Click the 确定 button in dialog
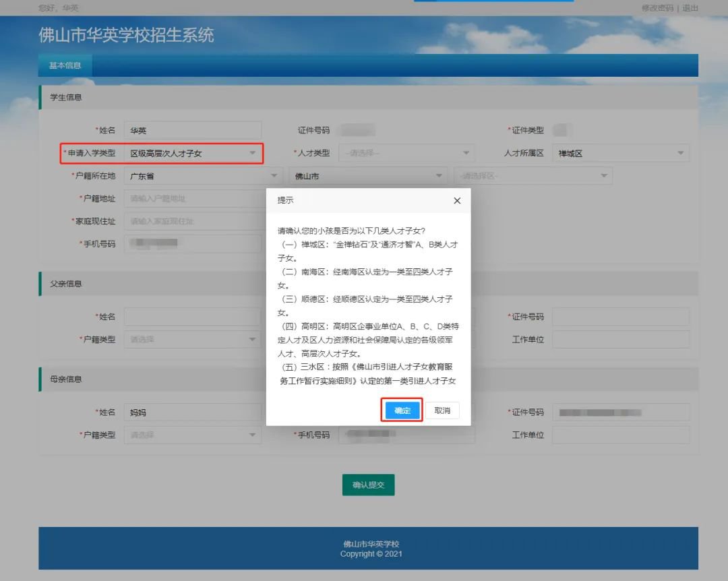 click(x=402, y=410)
